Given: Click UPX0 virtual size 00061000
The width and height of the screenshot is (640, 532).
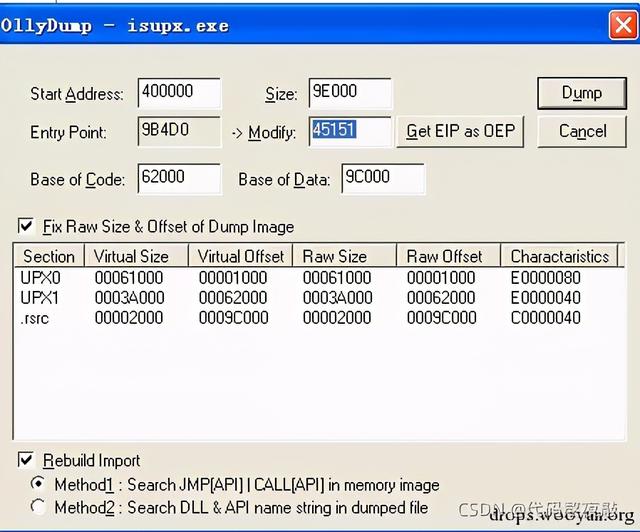Looking at the screenshot, I should pyautogui.click(x=129, y=278).
